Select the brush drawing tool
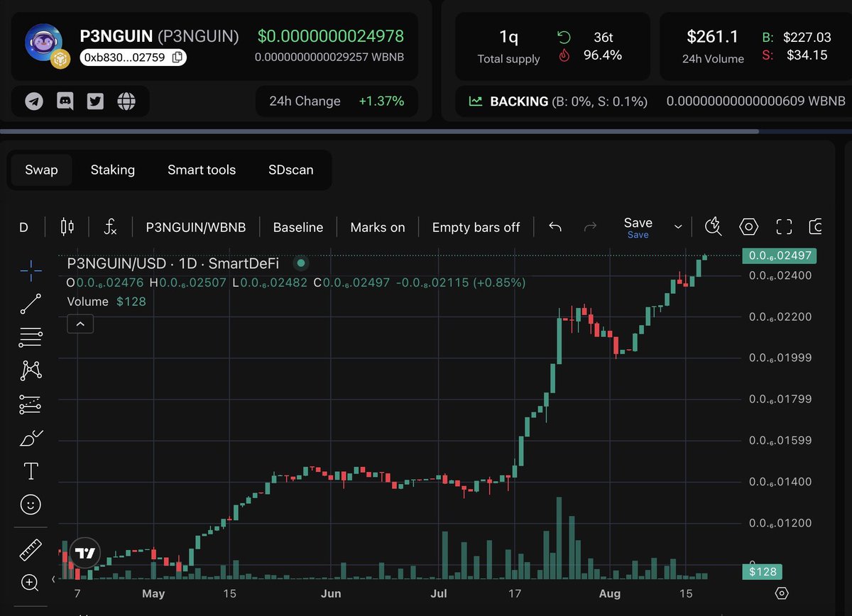Viewport: 852px width, 616px height. [x=30, y=438]
